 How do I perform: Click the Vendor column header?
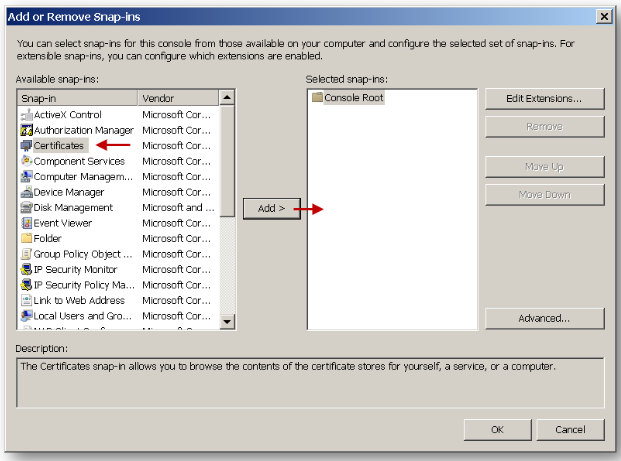(x=178, y=98)
